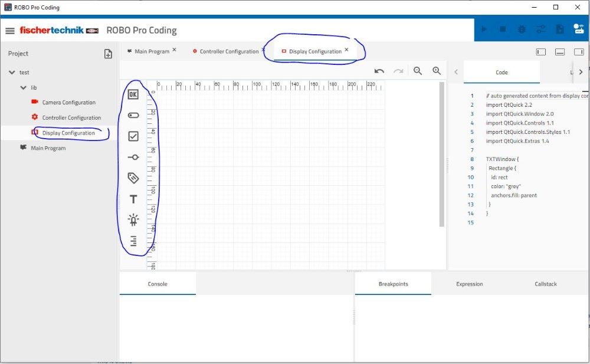Viewport: 590px width, 364px height.
Task: Undo the last display edit
Action: coord(379,71)
